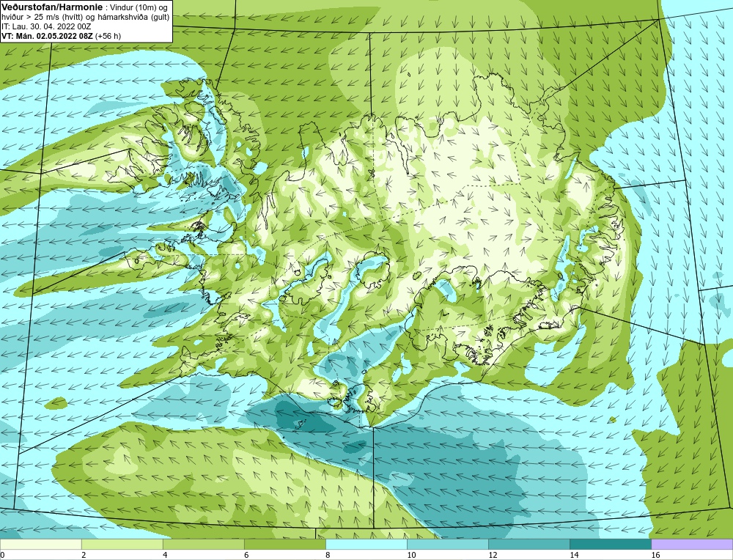Click the white 0–2 m/s legend swatch
Viewport: 733px width, 560px height.
[x=40, y=544]
